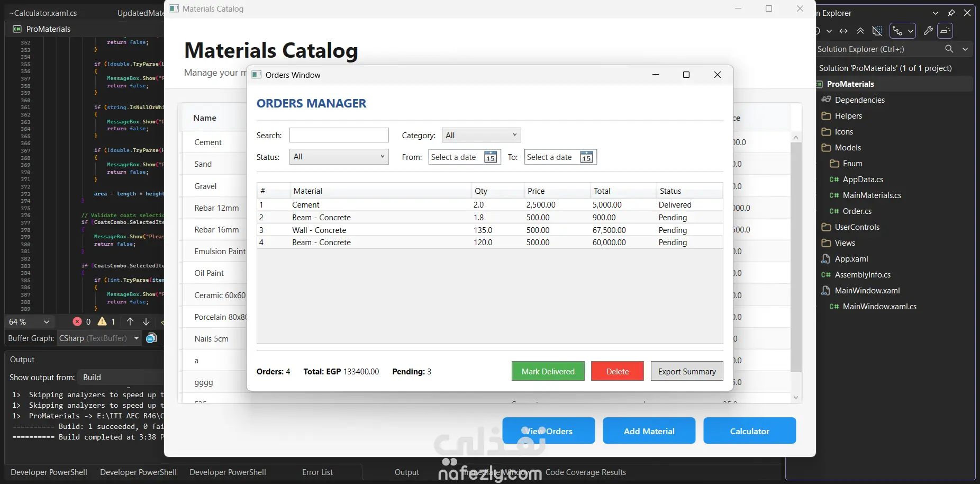Open the Solution Explorer search options chevron

(x=965, y=49)
